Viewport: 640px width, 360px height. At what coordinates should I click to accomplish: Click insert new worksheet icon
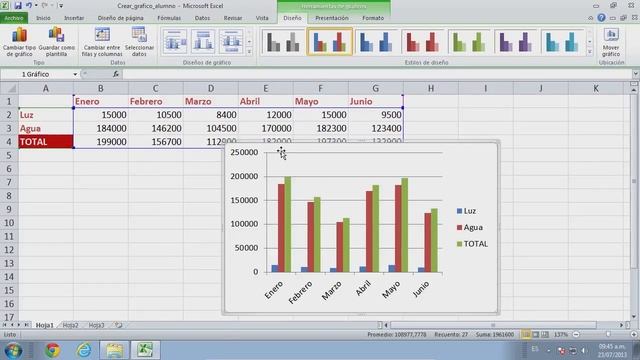(118, 325)
